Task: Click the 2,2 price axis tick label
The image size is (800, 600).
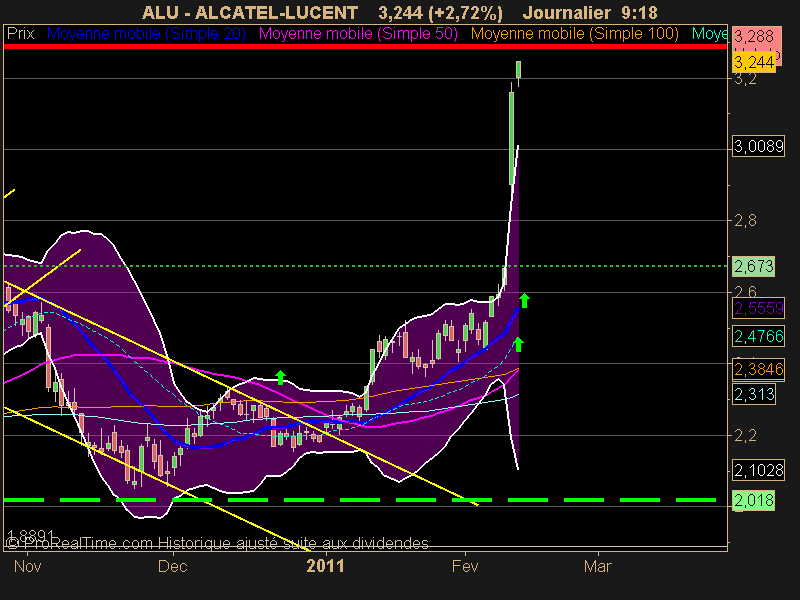Action: (x=745, y=435)
